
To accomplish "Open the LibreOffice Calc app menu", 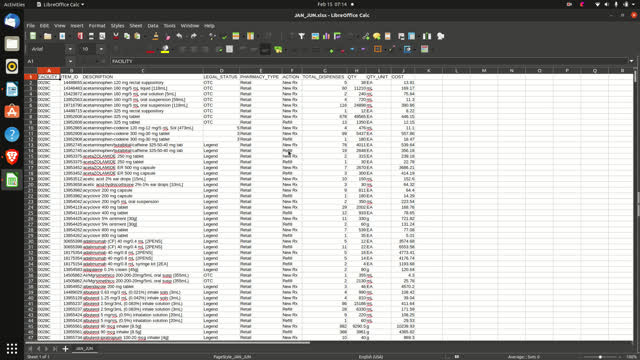I will tap(60, 4).
